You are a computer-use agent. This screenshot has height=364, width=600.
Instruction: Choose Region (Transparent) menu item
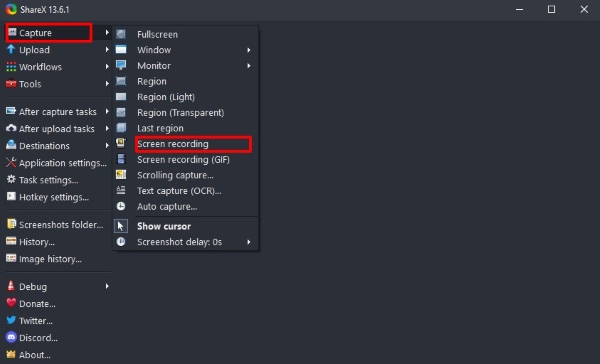(186, 113)
